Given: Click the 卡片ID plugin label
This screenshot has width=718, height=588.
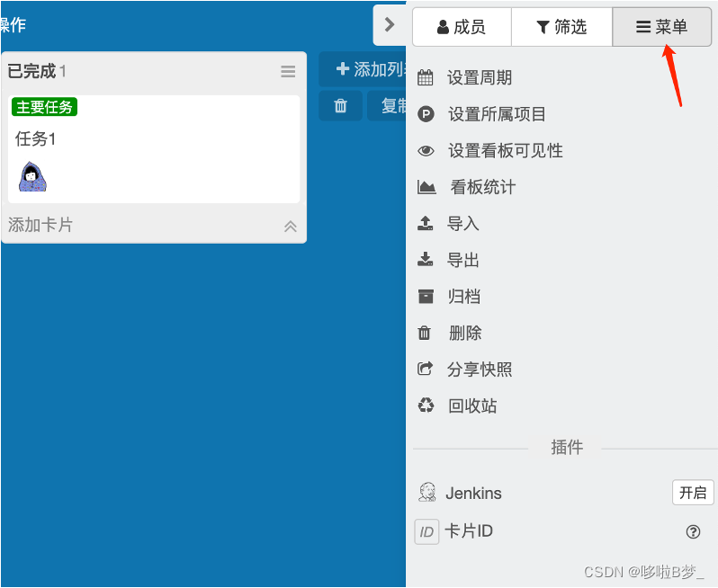Looking at the screenshot, I should (x=469, y=531).
